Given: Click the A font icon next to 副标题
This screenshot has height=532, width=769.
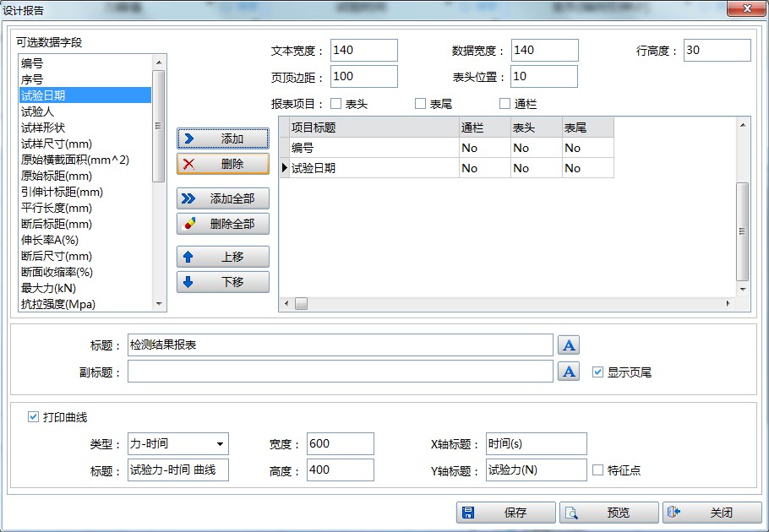Looking at the screenshot, I should (x=568, y=372).
